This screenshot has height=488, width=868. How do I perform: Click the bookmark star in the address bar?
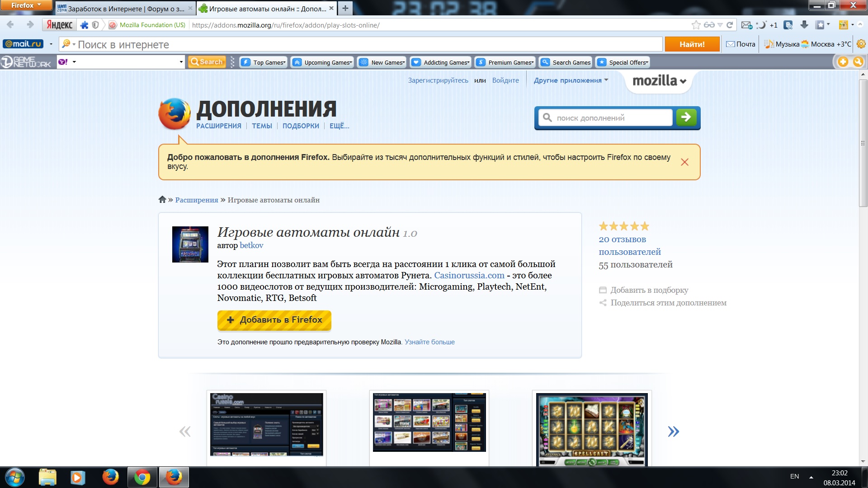pos(696,25)
